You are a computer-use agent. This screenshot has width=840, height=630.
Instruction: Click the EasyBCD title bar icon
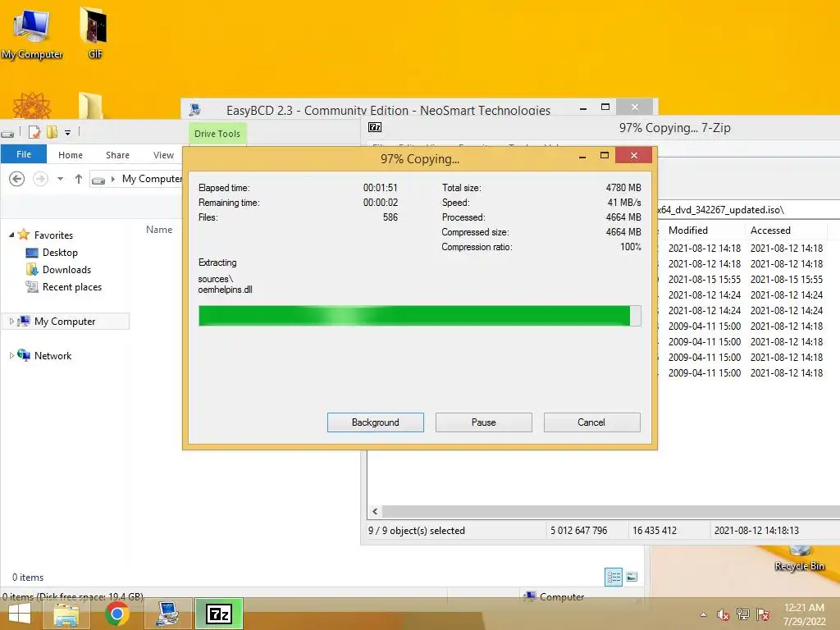[x=195, y=110]
